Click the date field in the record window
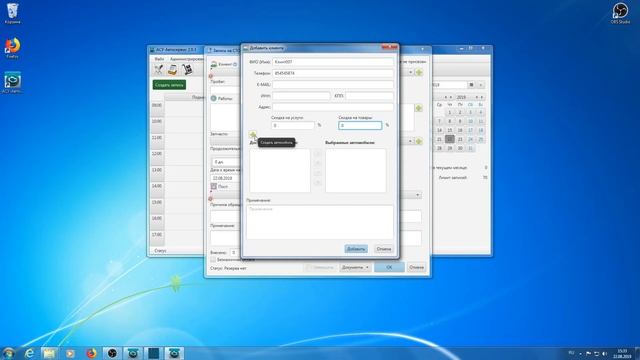 226,178
